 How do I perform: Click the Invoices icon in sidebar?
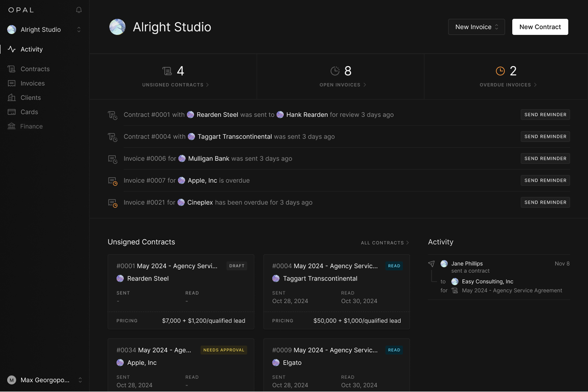tap(12, 83)
